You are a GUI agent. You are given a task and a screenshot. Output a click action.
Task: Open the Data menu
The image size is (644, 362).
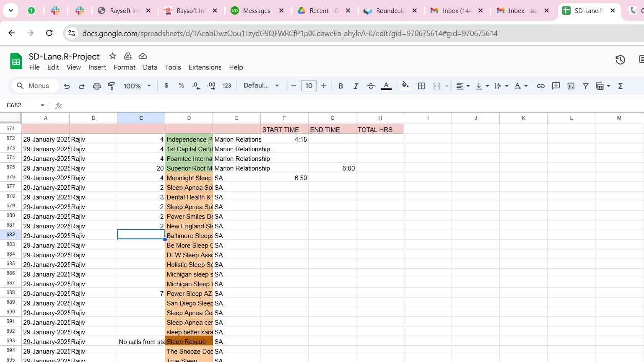[150, 67]
